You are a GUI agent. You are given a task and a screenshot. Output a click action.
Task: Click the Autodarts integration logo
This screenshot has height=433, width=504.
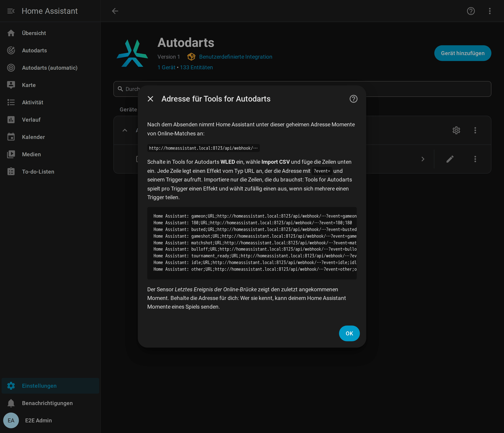click(132, 53)
